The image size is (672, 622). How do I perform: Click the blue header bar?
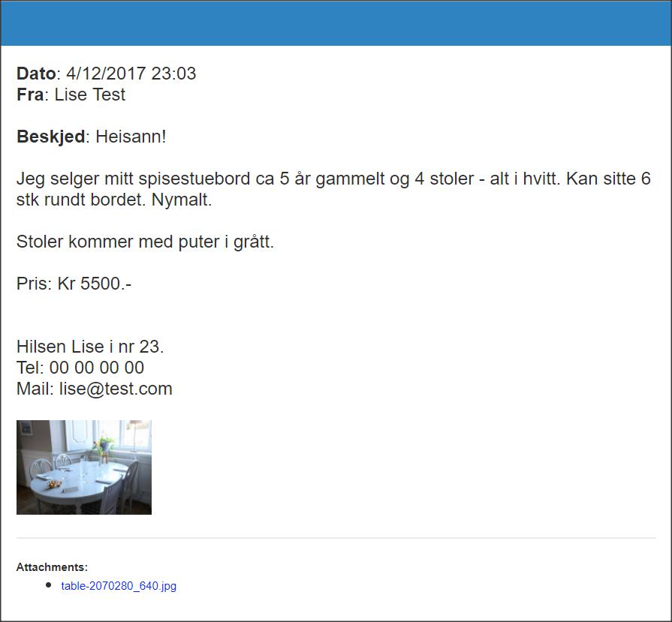[x=336, y=23]
